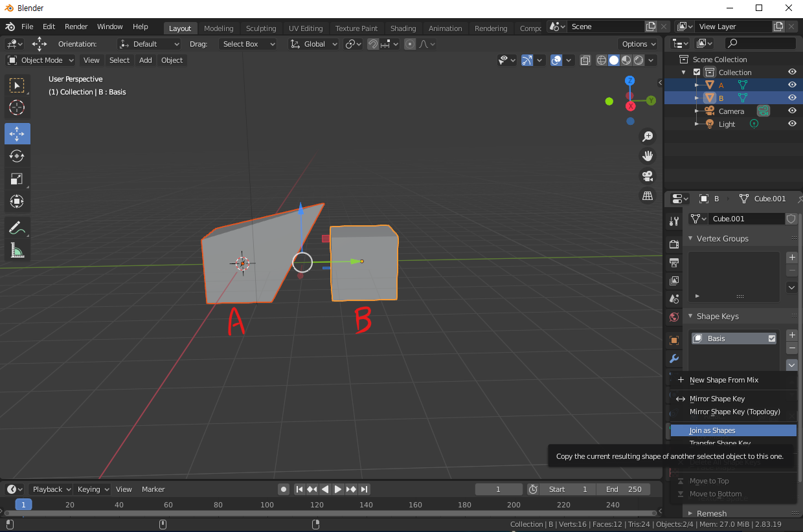Image resolution: width=803 pixels, height=532 pixels.
Task: Hide object A in outliner
Action: click(791, 85)
